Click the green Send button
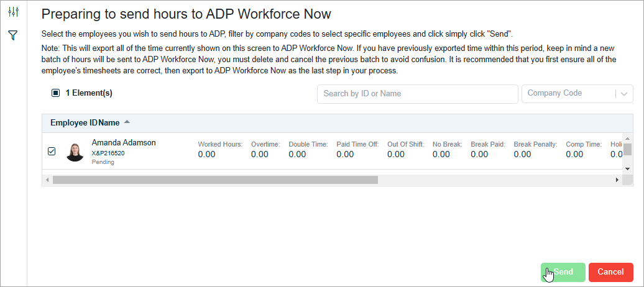 [x=563, y=272]
